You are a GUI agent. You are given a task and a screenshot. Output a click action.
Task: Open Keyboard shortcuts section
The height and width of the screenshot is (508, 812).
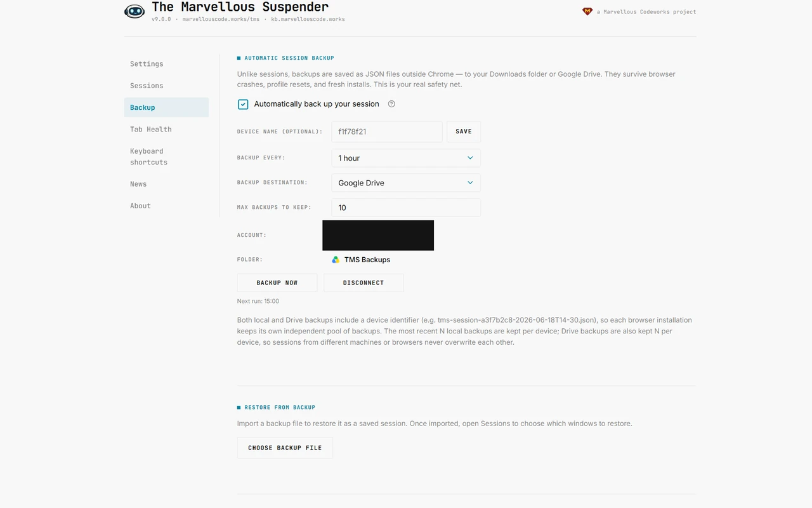point(166,157)
